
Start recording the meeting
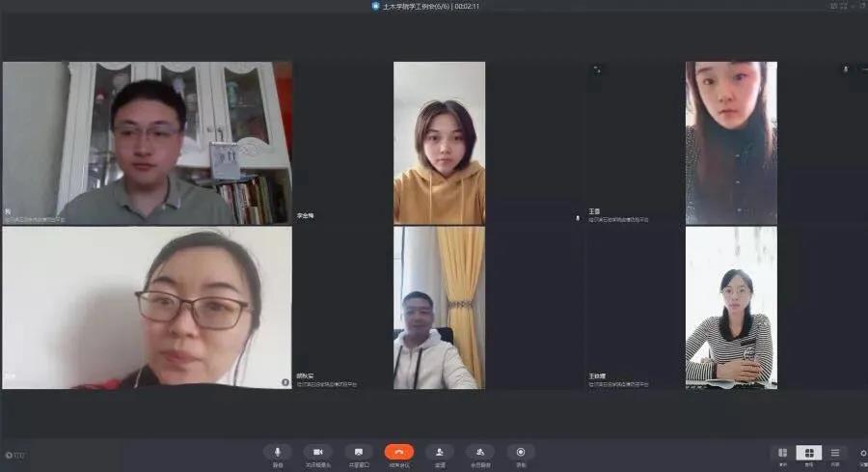[521, 452]
